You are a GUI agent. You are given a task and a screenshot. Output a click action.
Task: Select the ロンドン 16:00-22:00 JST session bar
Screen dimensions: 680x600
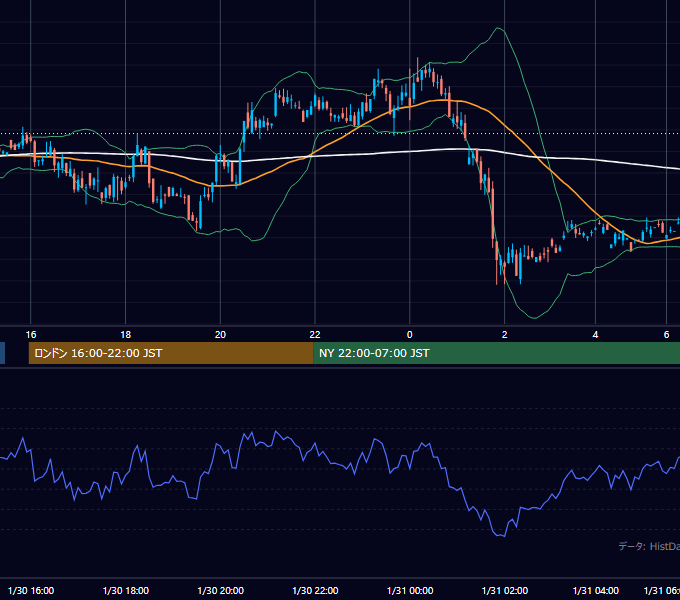pos(171,353)
